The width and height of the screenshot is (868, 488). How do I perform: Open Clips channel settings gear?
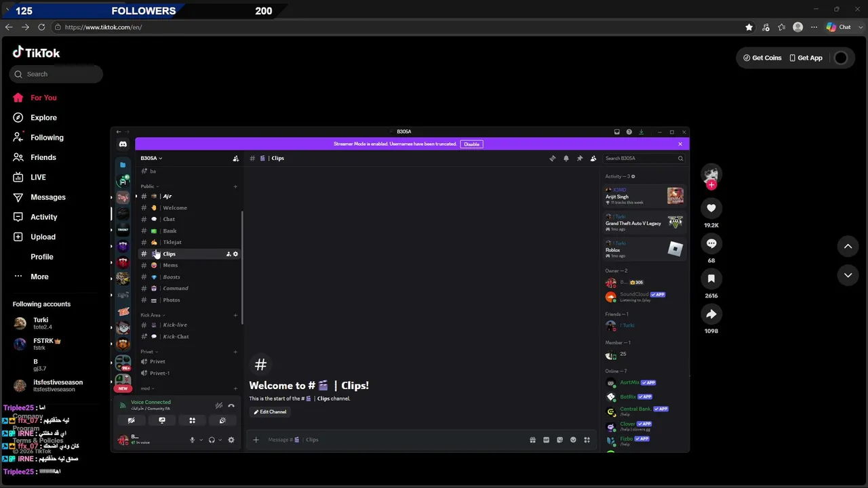[x=235, y=254]
